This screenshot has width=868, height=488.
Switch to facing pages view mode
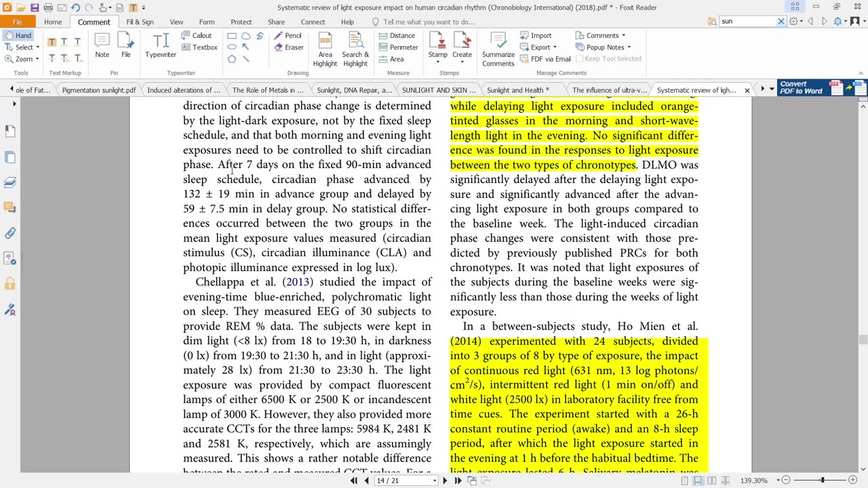pyautogui.click(x=711, y=481)
